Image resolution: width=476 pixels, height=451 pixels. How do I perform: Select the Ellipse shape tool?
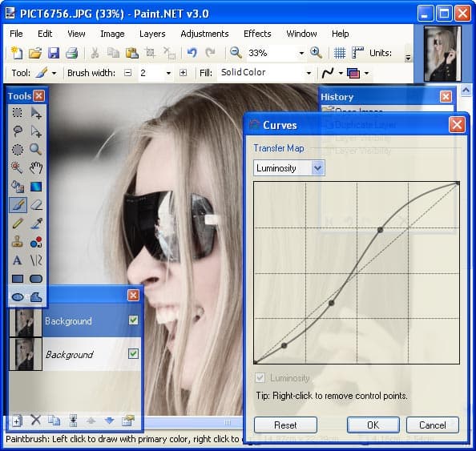(18, 297)
